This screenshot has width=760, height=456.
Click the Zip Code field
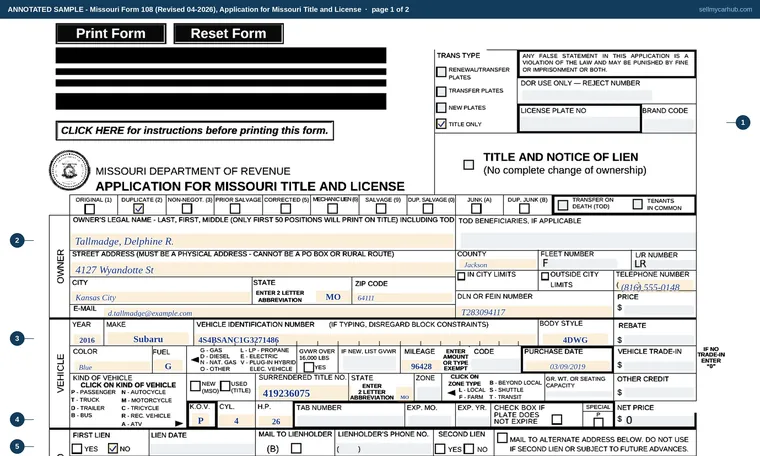[403, 298]
